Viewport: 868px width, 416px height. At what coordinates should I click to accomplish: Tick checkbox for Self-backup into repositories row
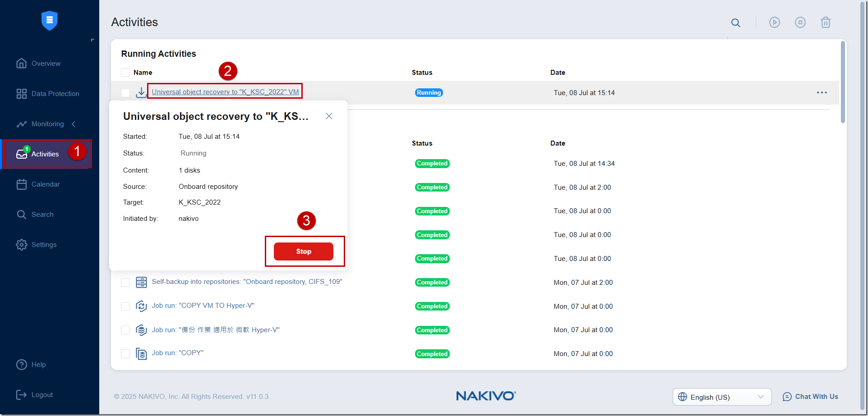(x=125, y=283)
